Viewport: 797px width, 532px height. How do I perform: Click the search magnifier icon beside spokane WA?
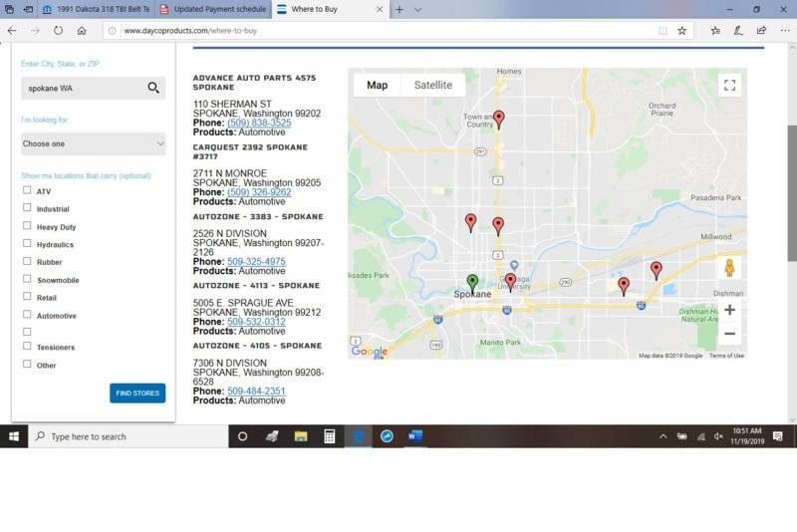(153, 88)
